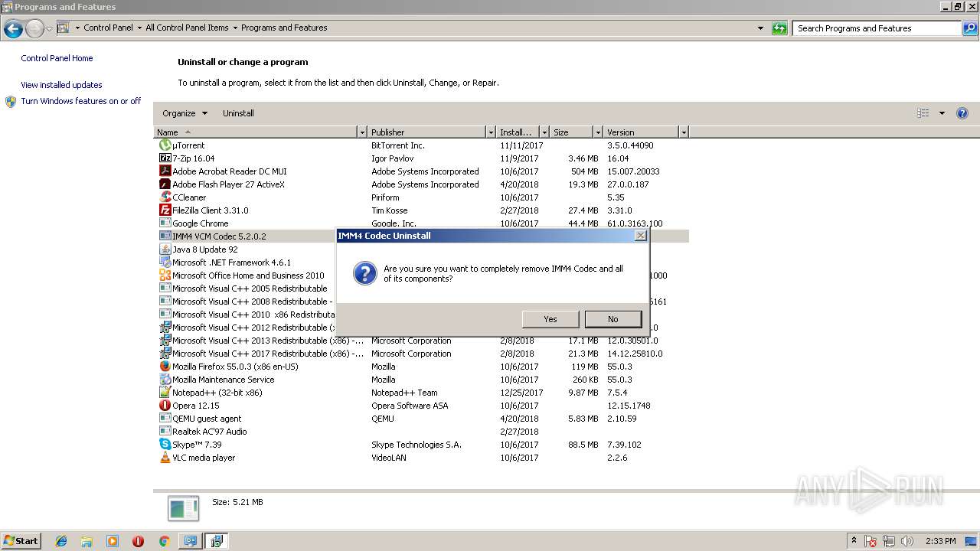Viewport: 980px width, 551px height.
Task: Click the FileZilla Client icon
Action: (165, 210)
